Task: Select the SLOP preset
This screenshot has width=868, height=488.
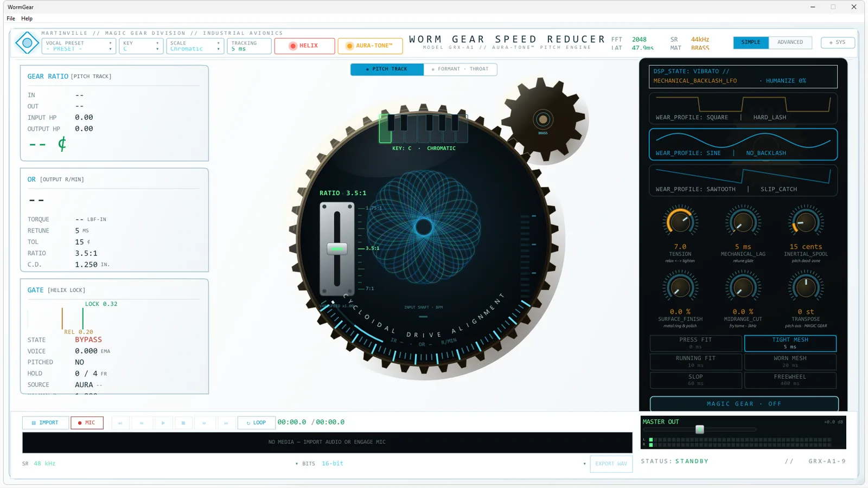Action: (695, 380)
